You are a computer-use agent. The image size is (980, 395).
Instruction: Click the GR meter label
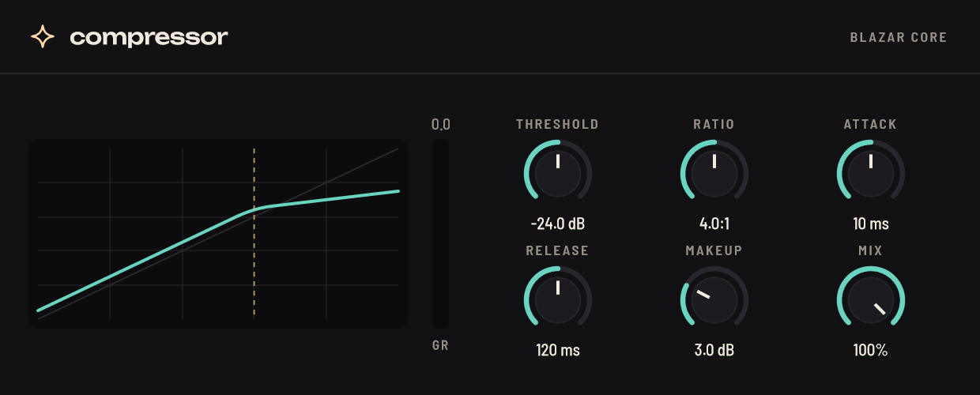441,345
